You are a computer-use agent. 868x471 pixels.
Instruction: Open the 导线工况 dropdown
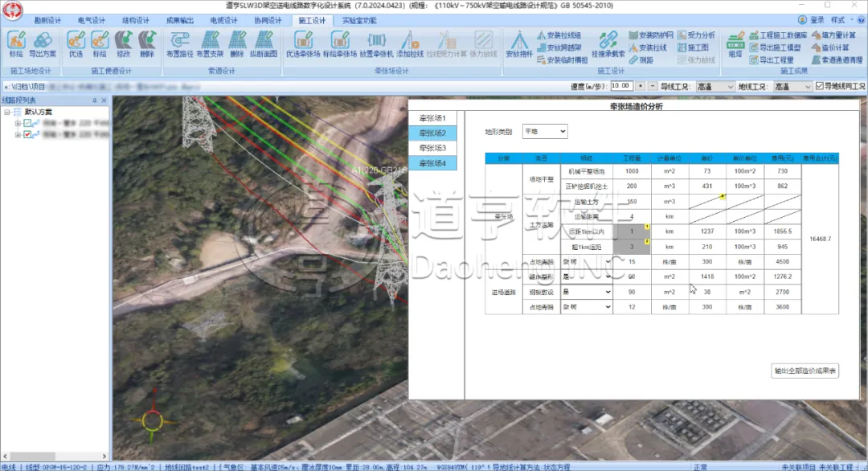(x=714, y=86)
